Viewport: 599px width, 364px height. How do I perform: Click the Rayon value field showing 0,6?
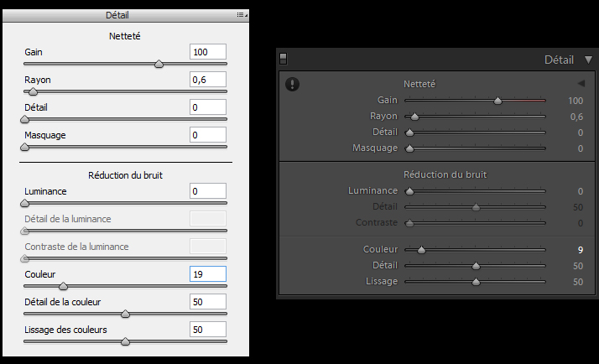208,80
